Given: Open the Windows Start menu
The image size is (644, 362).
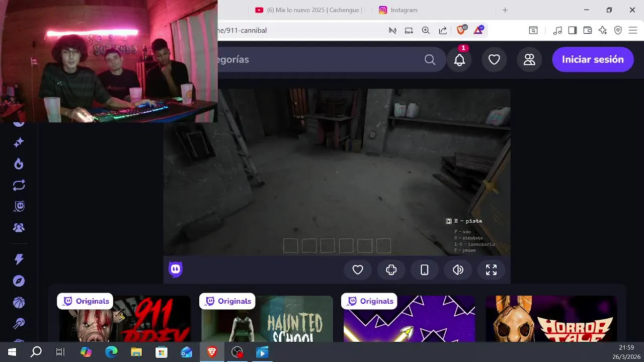Looking at the screenshot, I should tap(12, 352).
